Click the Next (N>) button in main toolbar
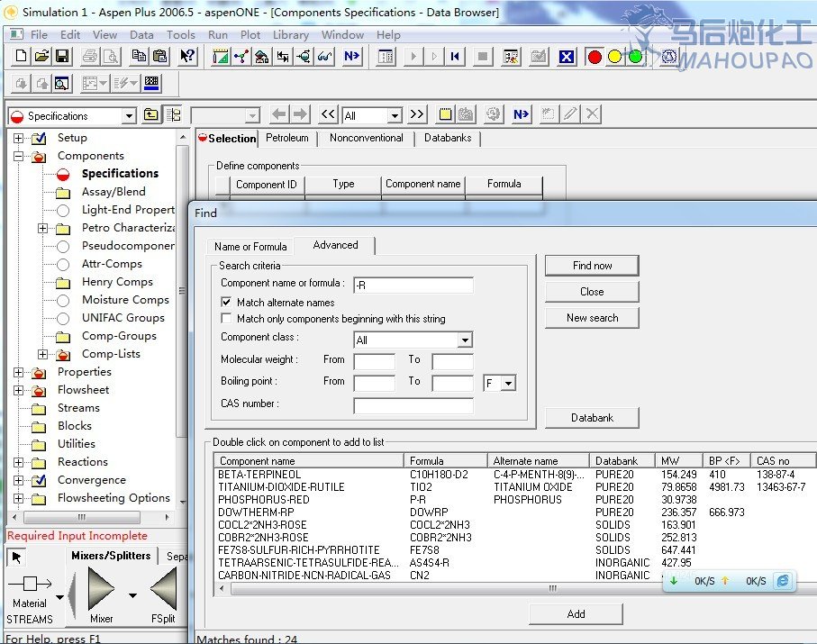The image size is (817, 644). [351, 57]
